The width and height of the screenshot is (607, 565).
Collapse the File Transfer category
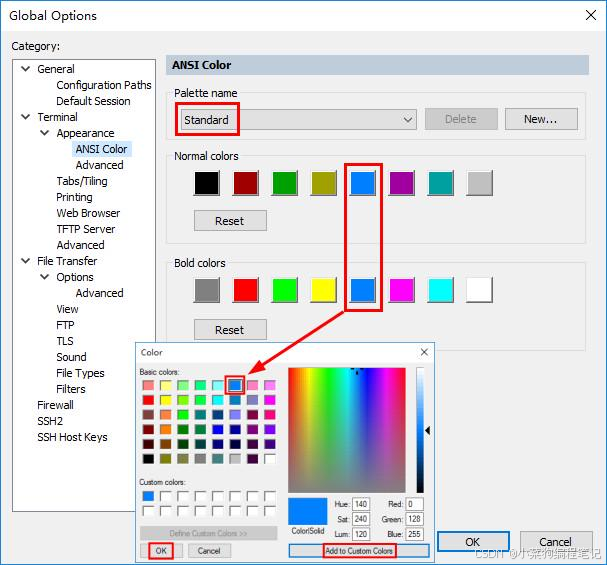pyautogui.click(x=26, y=261)
